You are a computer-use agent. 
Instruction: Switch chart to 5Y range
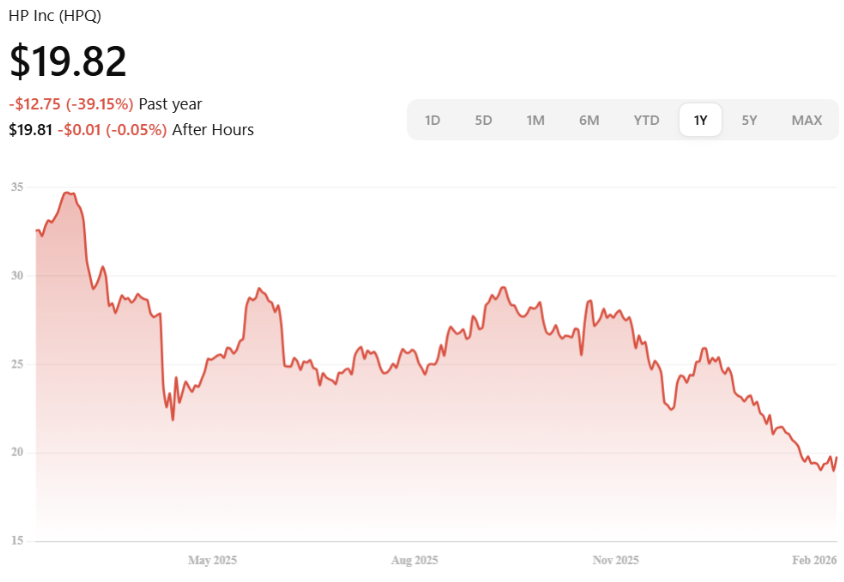[x=749, y=120]
